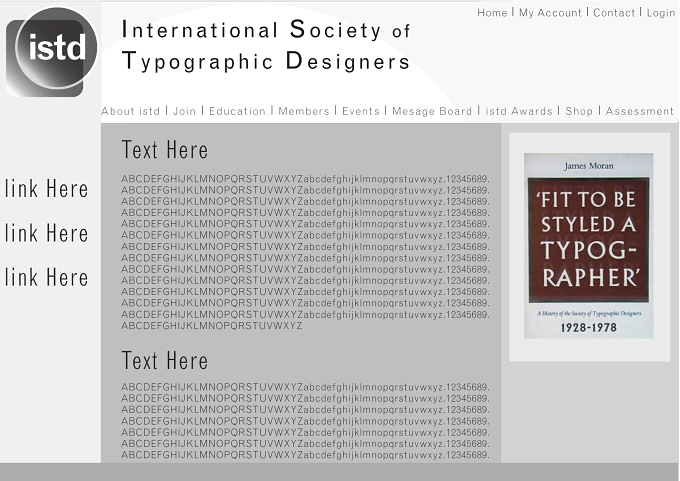Open the Education section
The width and height of the screenshot is (680, 481).
pos(237,111)
